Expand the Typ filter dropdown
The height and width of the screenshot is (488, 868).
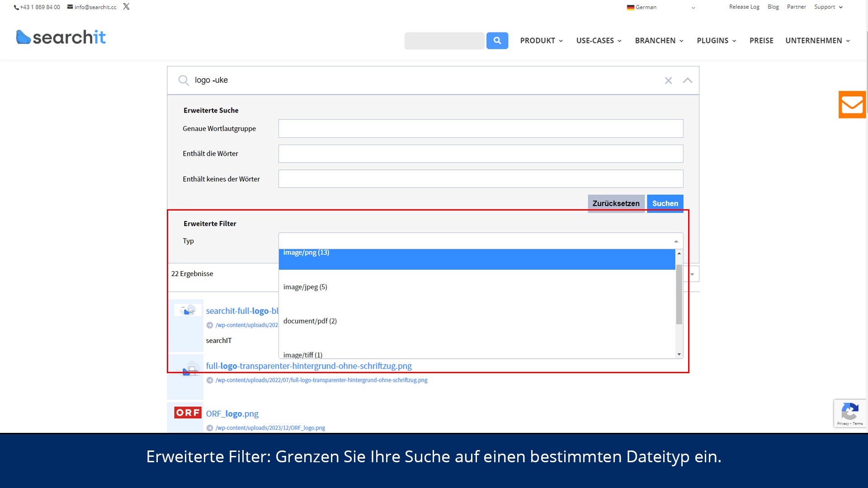click(x=480, y=241)
